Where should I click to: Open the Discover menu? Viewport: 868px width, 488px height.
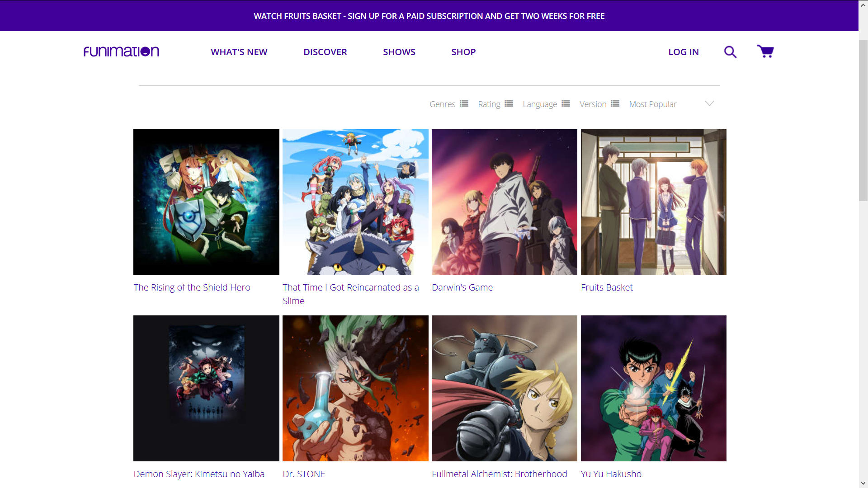325,52
